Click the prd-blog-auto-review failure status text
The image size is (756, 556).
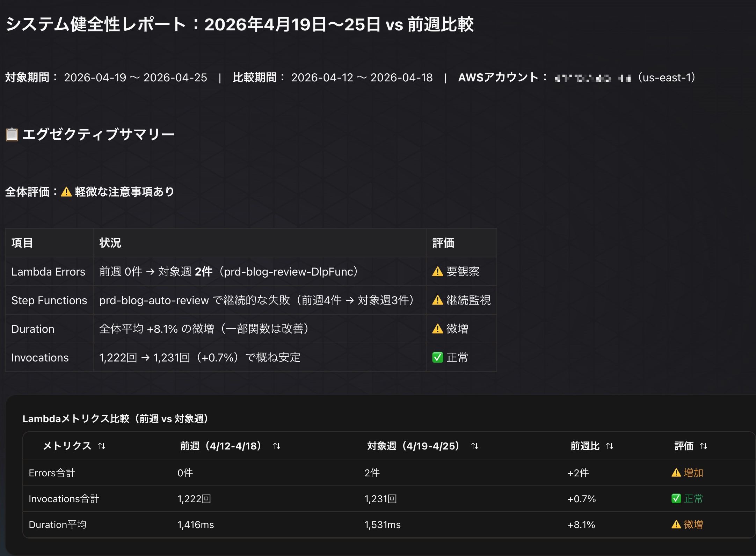coord(256,300)
